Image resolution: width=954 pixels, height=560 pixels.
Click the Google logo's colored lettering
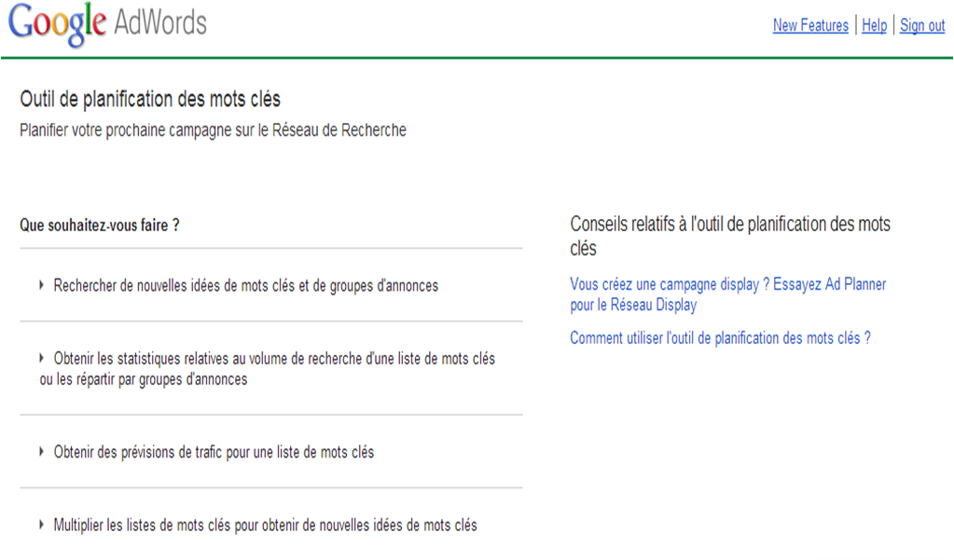point(58,23)
